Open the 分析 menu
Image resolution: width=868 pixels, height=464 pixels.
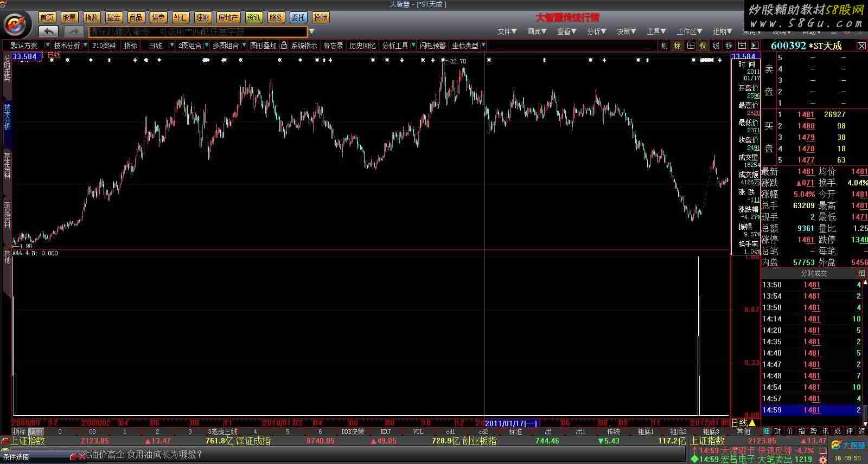[597, 31]
